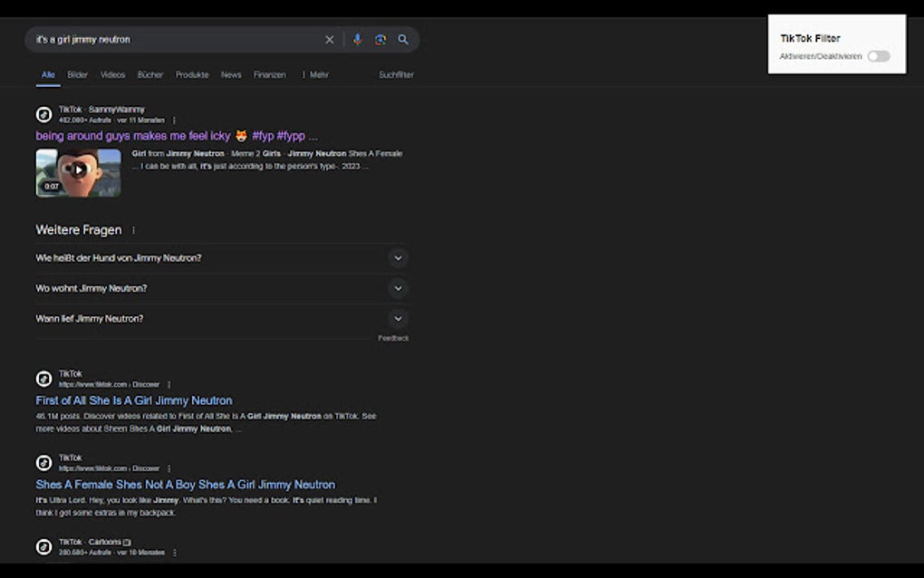The width and height of the screenshot is (924, 578).
Task: Switch to the Bücher tab
Action: coord(150,75)
